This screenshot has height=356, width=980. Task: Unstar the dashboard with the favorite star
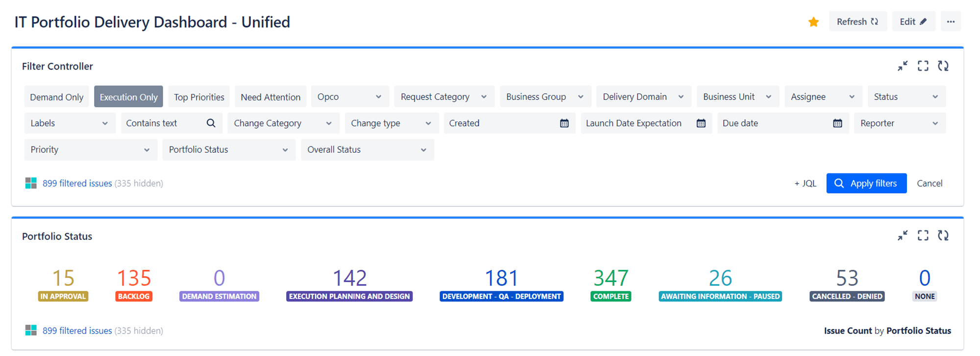(x=813, y=22)
